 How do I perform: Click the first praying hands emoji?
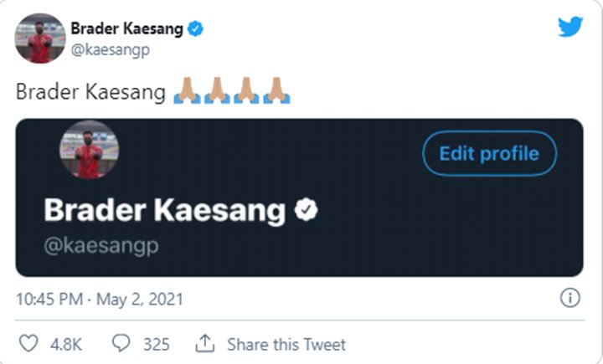coord(186,91)
